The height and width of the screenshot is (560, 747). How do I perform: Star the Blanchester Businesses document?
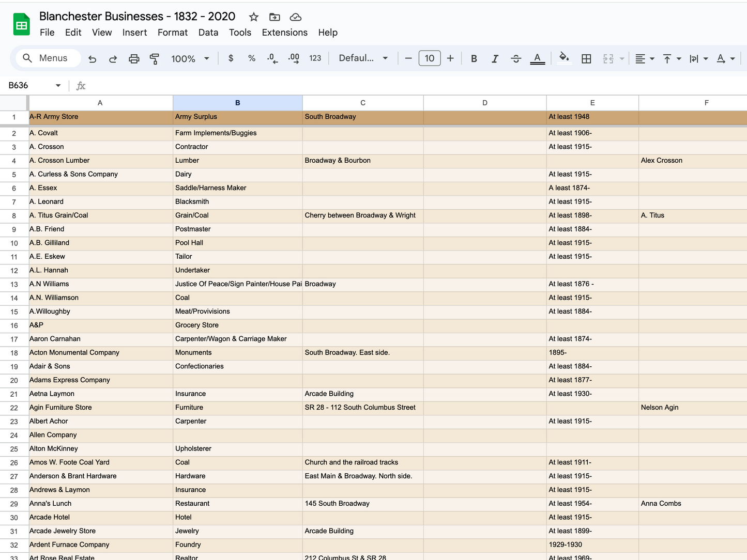pos(253,17)
